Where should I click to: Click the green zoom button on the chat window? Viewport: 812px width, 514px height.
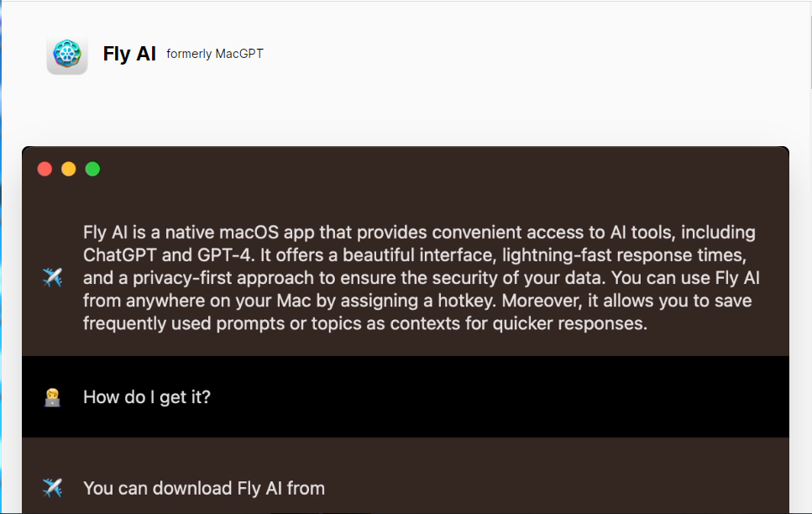pos(92,169)
